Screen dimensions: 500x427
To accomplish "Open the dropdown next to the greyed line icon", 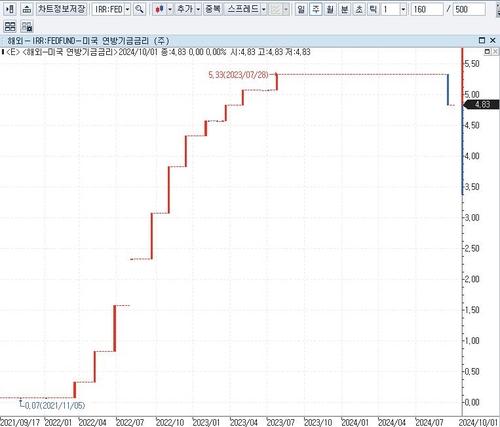I will coord(286,9).
